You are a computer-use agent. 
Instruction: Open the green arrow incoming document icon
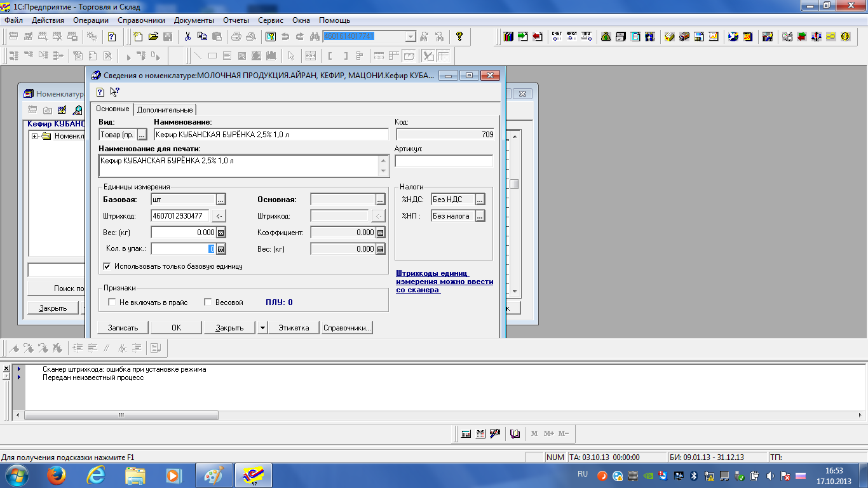tap(522, 37)
